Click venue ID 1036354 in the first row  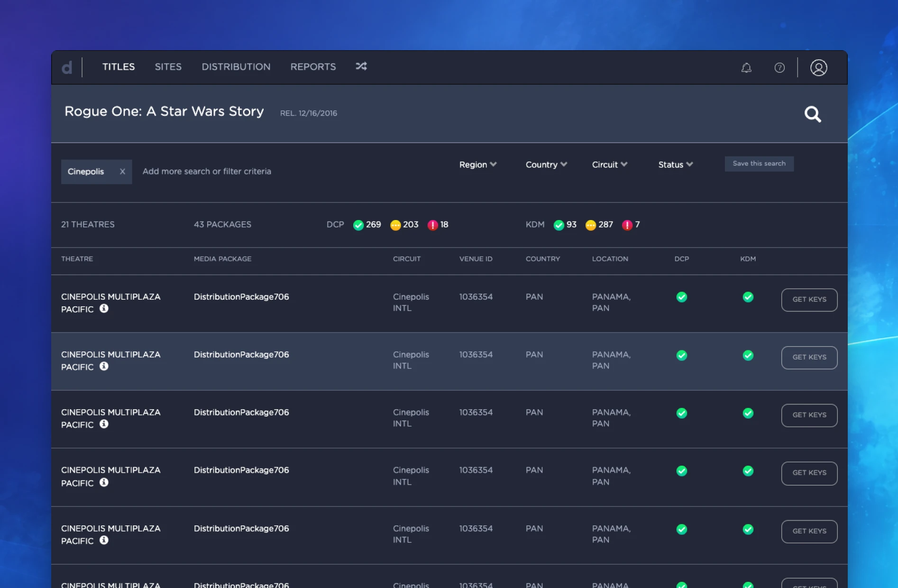(476, 297)
